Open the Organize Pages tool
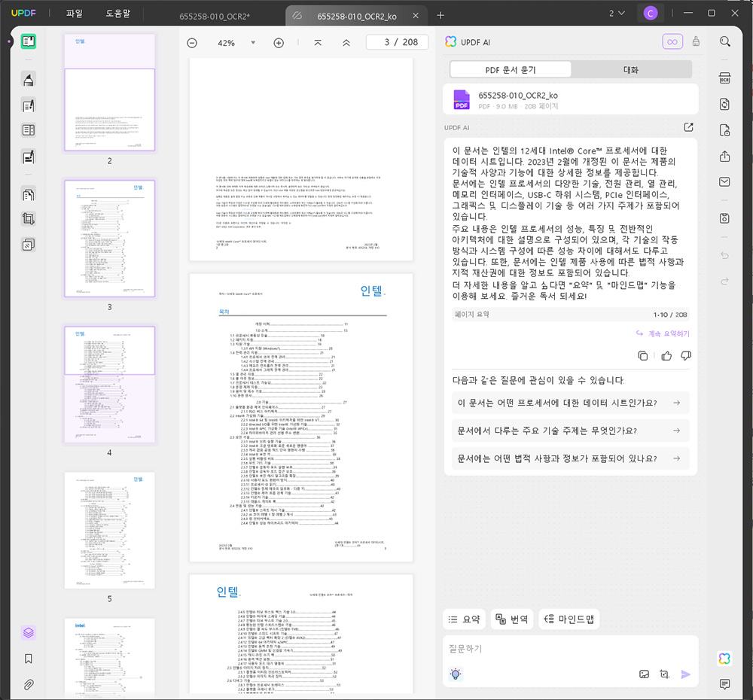This screenshot has height=700, width=753. [29, 194]
